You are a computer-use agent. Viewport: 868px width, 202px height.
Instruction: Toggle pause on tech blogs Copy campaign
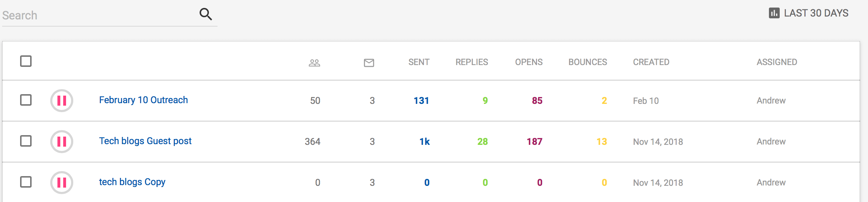(x=62, y=183)
